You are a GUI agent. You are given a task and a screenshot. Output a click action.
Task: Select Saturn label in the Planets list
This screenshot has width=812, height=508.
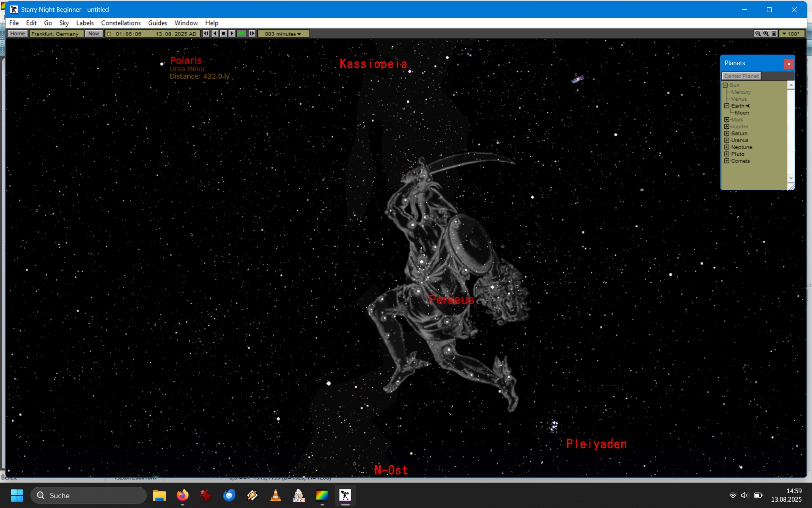[739, 133]
